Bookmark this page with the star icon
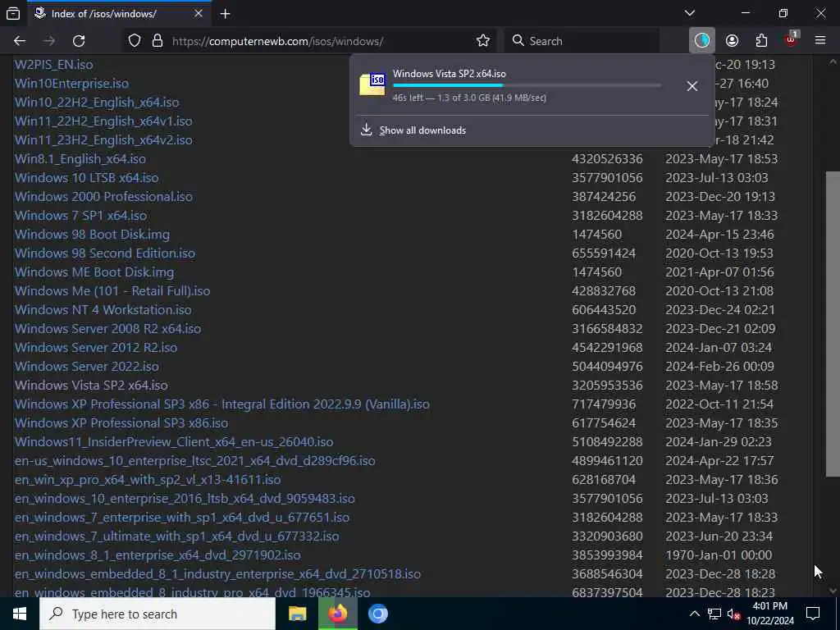Screen dimensions: 840x630 483,41
